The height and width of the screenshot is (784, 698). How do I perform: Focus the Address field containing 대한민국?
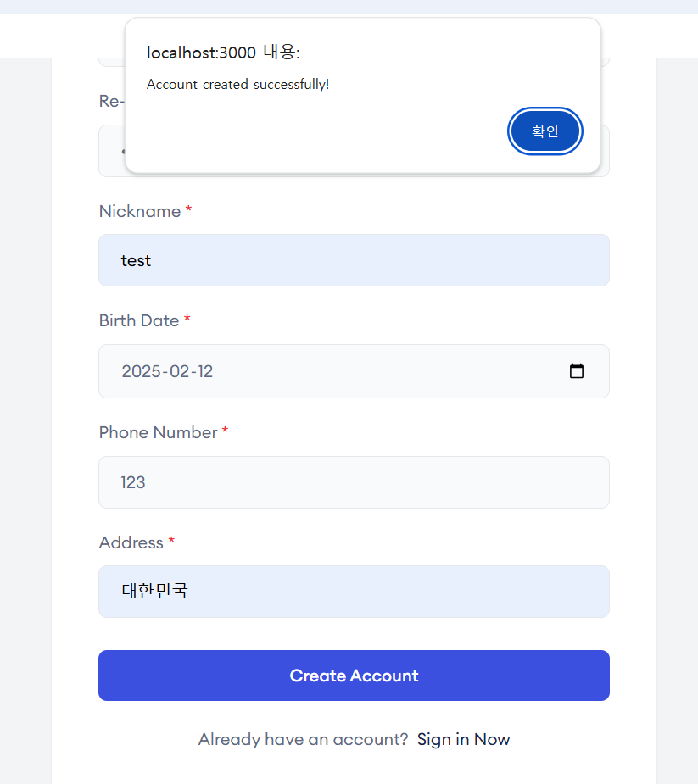354,592
